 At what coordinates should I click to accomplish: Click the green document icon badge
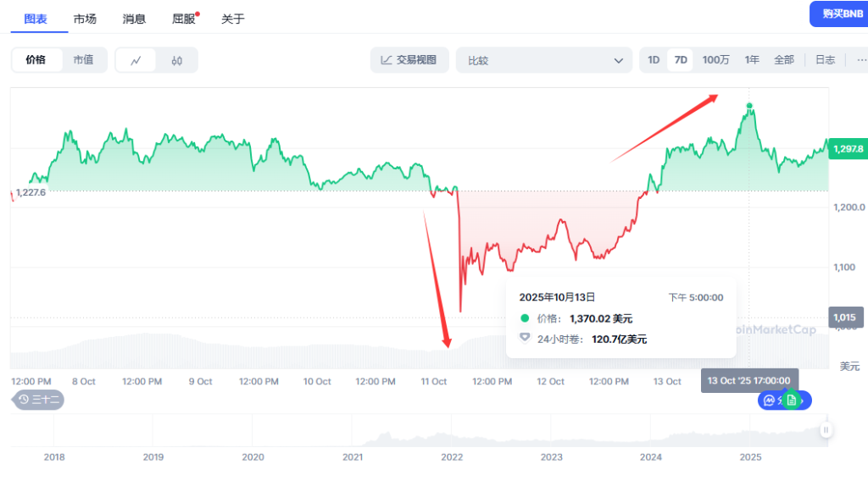(792, 400)
